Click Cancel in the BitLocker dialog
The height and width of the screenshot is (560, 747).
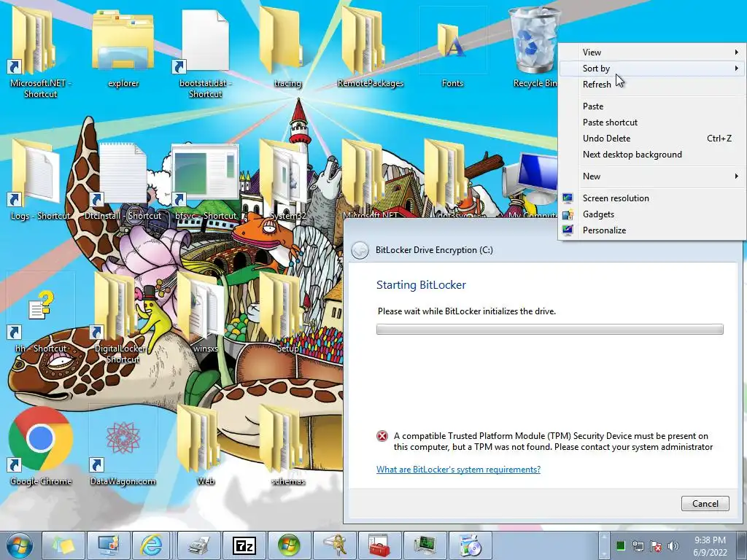(705, 503)
